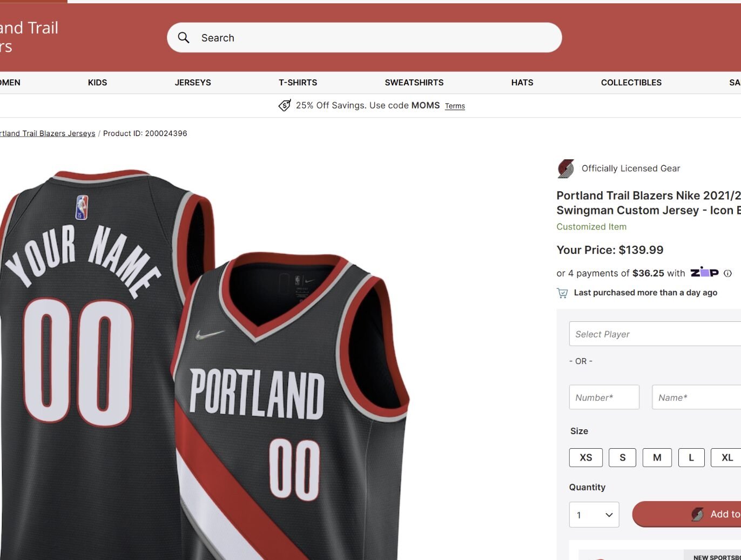741x560 pixels.
Task: Click the product title Portland Trail Blazers Nike
Action: pyautogui.click(x=649, y=203)
